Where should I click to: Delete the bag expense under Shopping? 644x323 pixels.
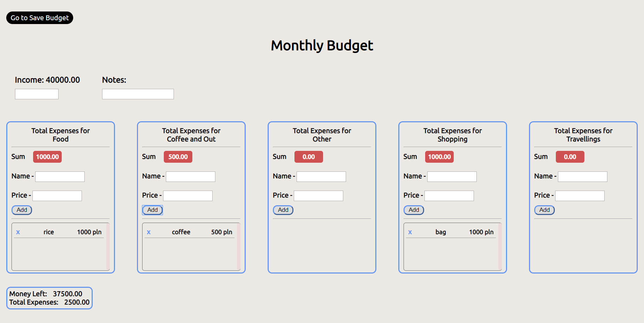410,232
